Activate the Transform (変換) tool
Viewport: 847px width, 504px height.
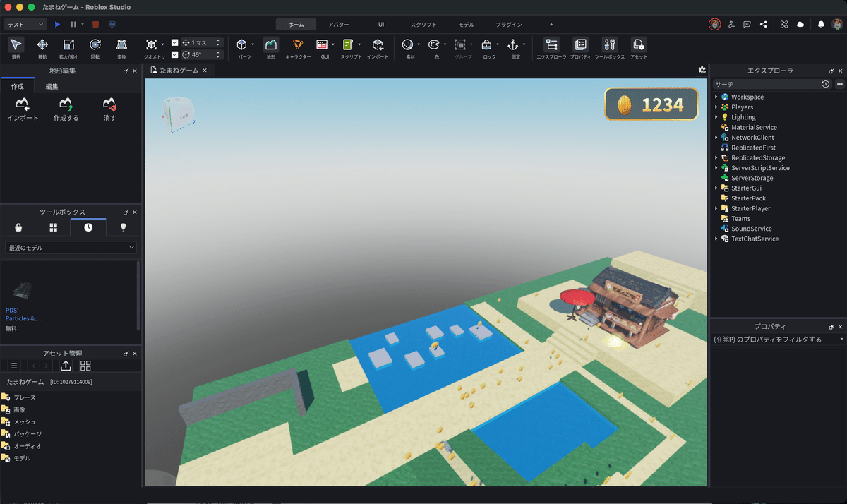(121, 47)
